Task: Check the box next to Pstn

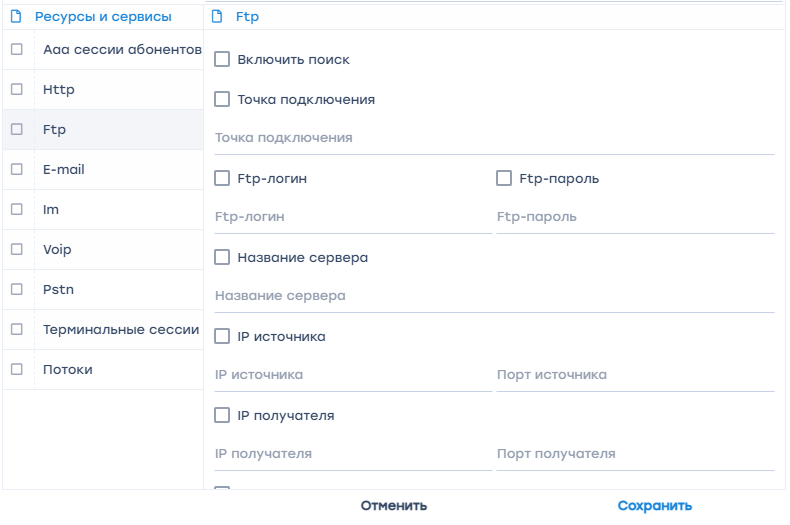Action: click(17, 290)
